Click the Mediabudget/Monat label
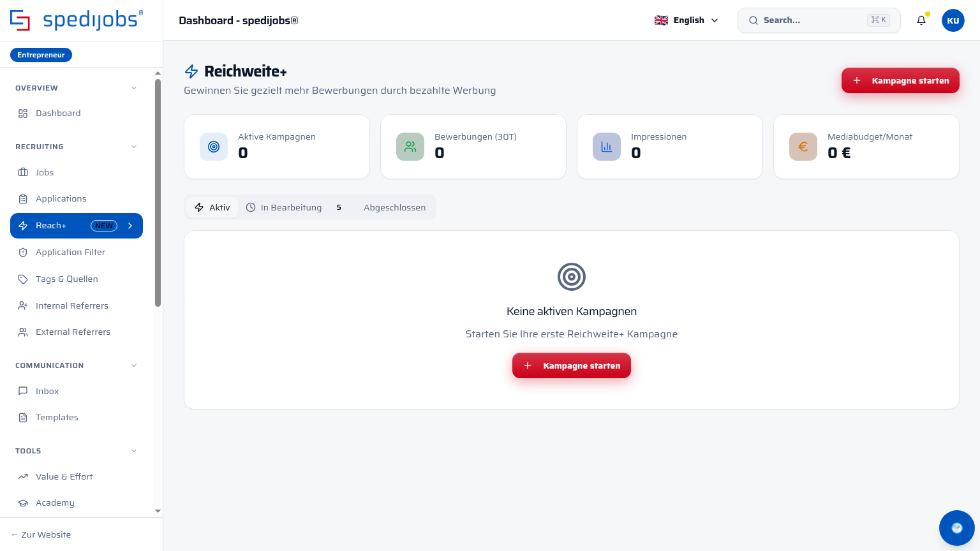 870,137
